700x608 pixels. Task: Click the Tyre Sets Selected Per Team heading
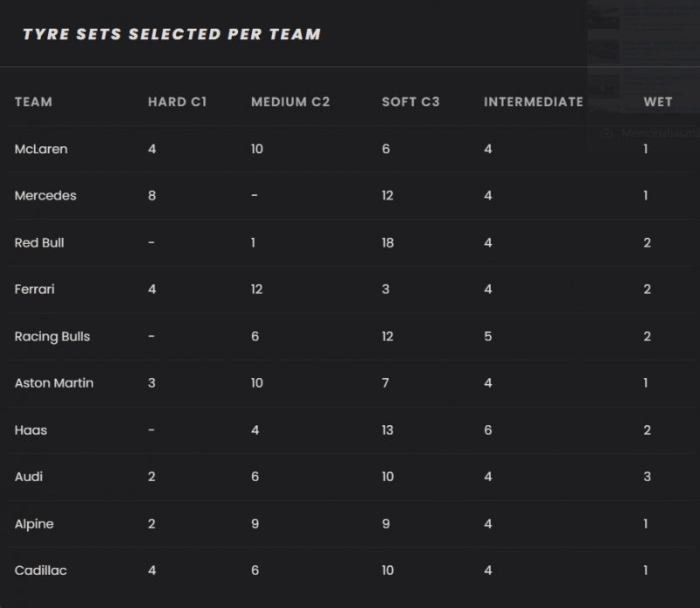pyautogui.click(x=171, y=34)
